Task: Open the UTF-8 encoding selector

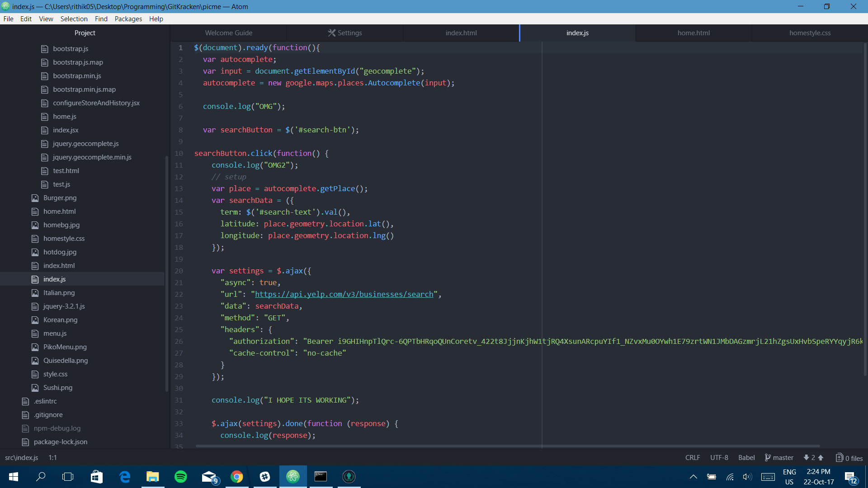Action: 719,458
